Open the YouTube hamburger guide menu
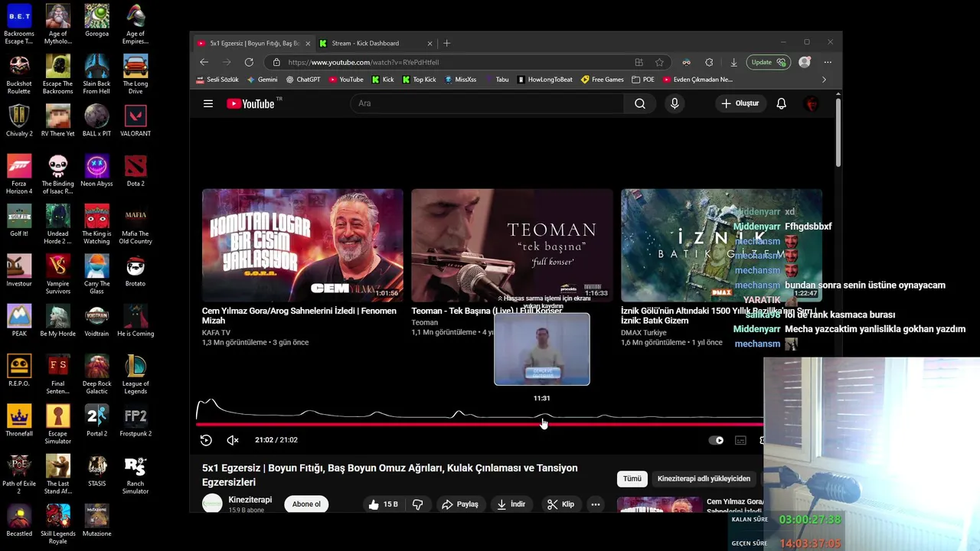The width and height of the screenshot is (980, 551). pyautogui.click(x=208, y=103)
